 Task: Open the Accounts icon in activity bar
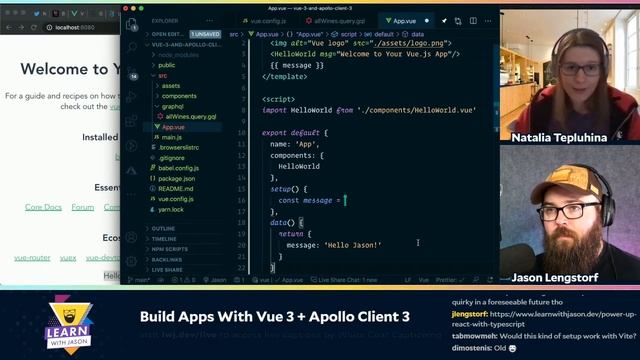pyautogui.click(x=131, y=237)
